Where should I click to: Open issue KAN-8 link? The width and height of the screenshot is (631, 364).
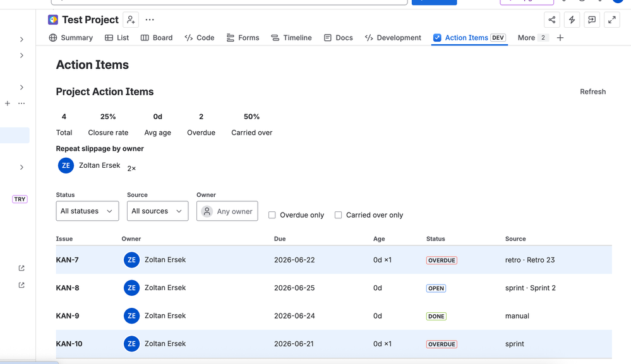pos(68,288)
